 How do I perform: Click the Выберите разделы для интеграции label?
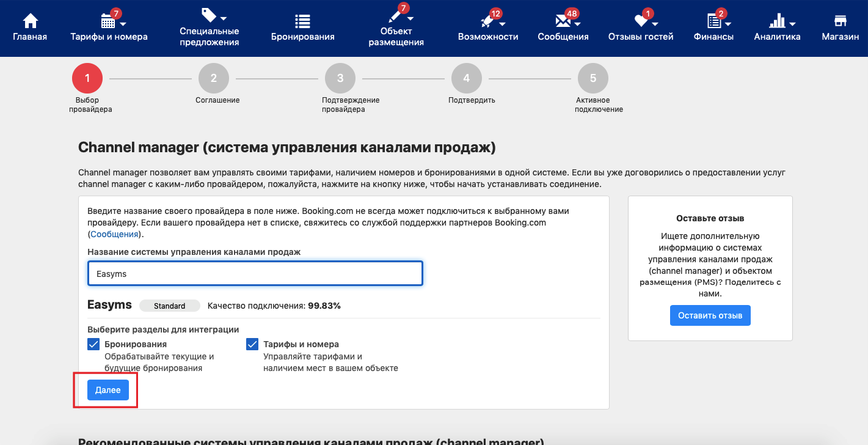(x=163, y=329)
